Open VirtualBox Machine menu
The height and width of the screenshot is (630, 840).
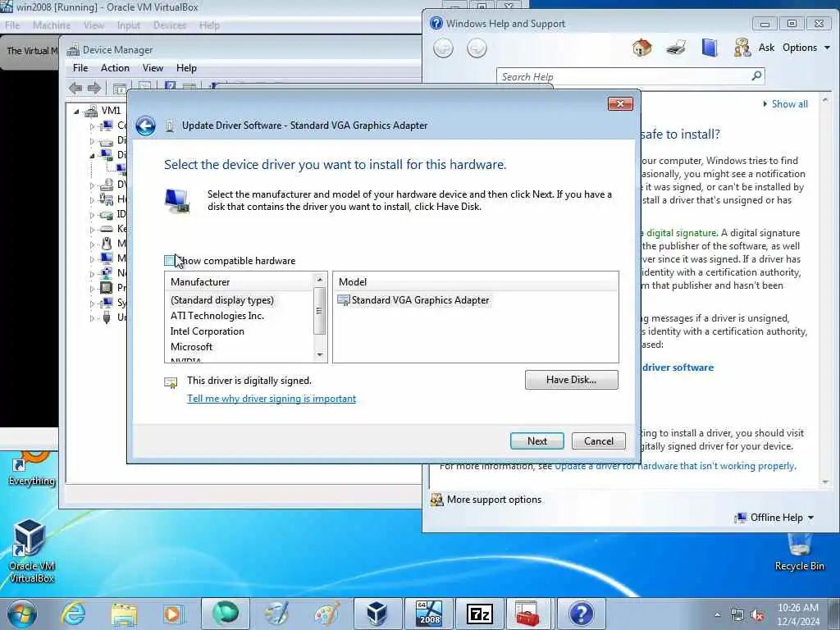point(52,25)
